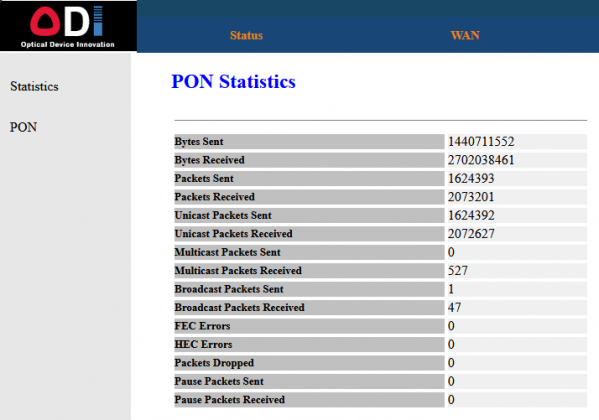599x420 pixels.
Task: Click the Pause Packets Received label
Action: pyautogui.click(x=230, y=400)
